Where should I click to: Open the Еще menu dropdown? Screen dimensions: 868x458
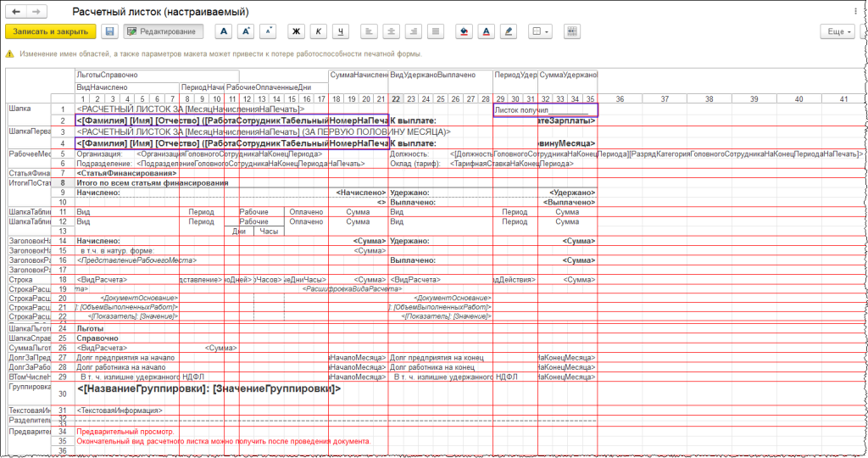point(837,31)
